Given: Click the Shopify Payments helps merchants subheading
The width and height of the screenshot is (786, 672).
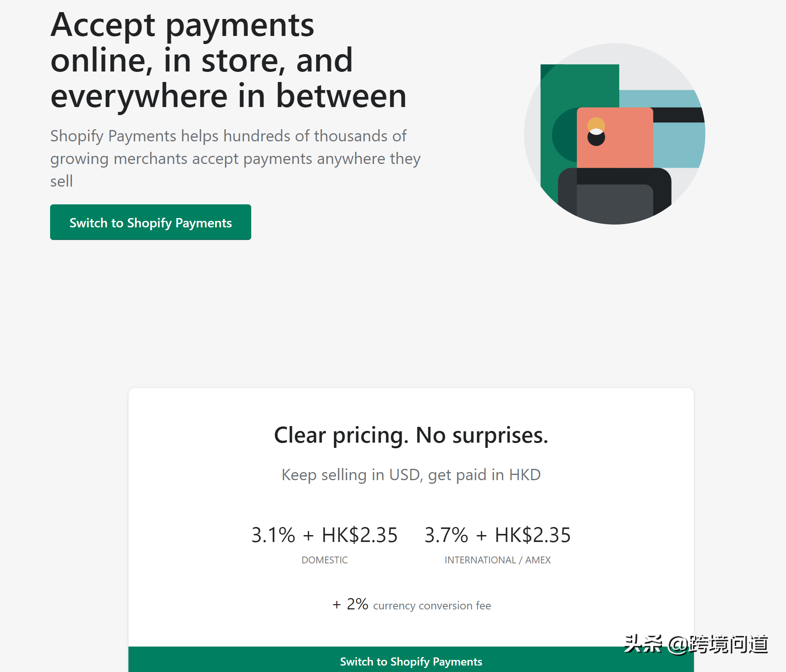Looking at the screenshot, I should [x=235, y=158].
